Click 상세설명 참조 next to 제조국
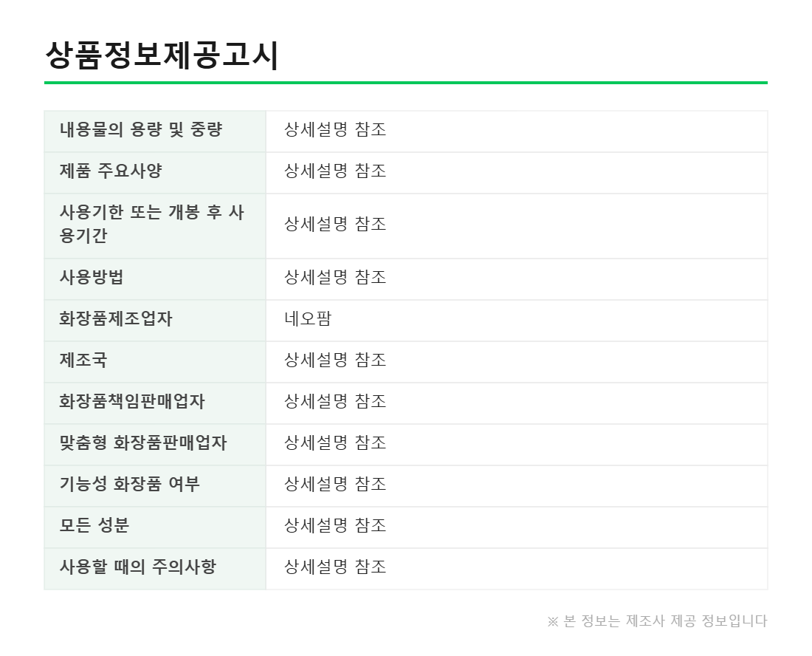The width and height of the screenshot is (812, 656). click(x=335, y=360)
